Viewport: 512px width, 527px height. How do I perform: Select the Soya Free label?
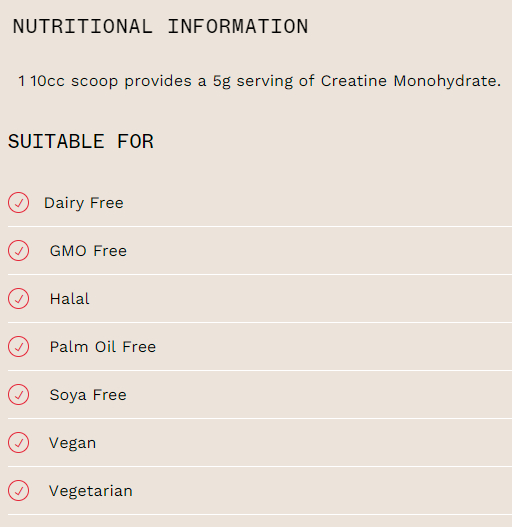click(x=88, y=395)
